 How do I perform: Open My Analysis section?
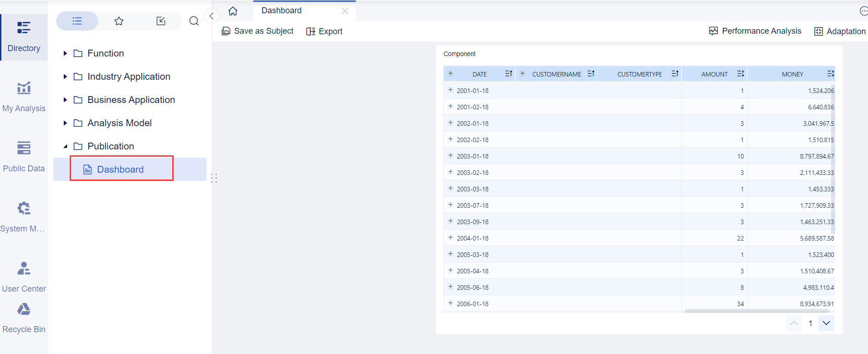(24, 97)
